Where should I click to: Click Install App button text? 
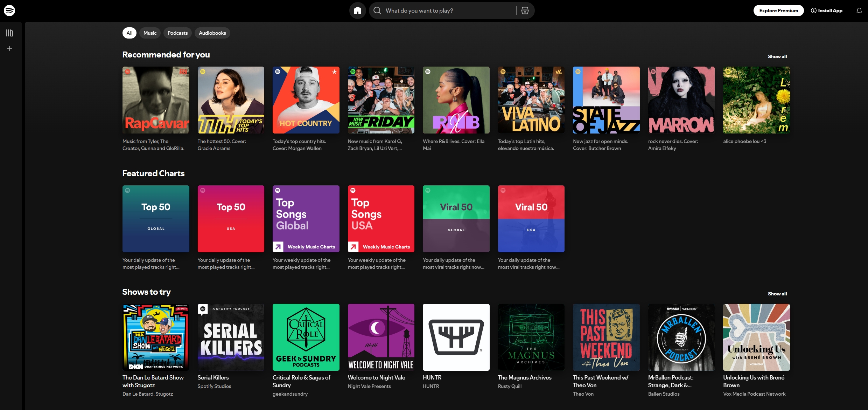click(x=830, y=11)
